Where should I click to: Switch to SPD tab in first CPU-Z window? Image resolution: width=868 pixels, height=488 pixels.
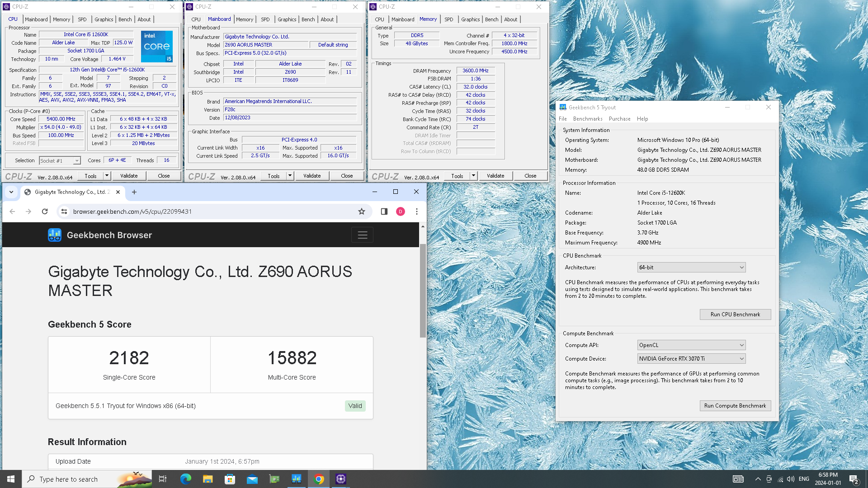tap(82, 19)
